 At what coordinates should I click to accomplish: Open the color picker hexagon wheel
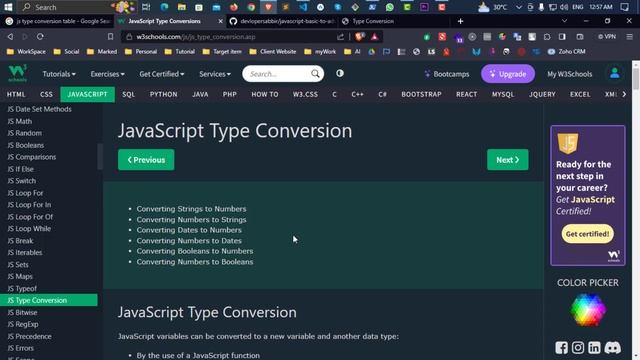[x=588, y=310]
